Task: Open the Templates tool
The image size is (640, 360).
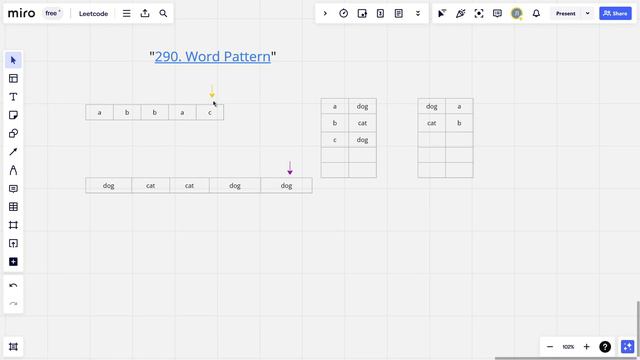Action: point(13,78)
